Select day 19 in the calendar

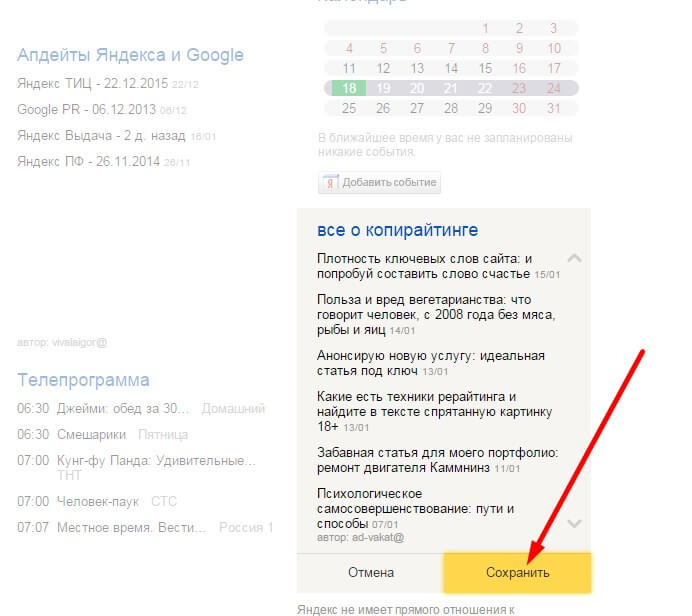click(383, 88)
